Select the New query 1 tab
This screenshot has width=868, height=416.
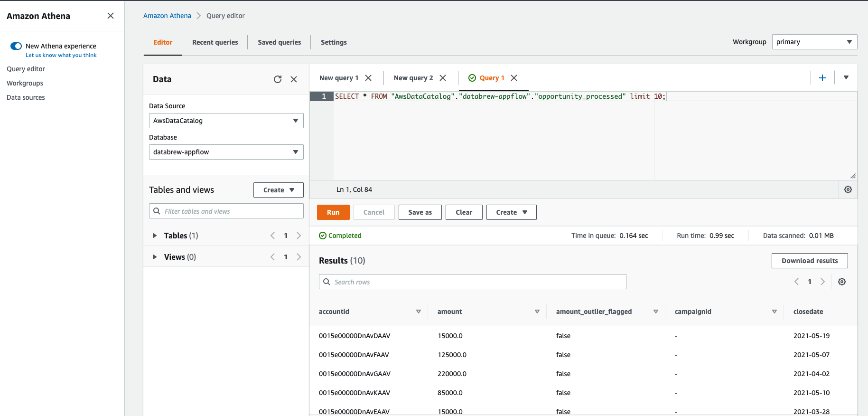[339, 78]
